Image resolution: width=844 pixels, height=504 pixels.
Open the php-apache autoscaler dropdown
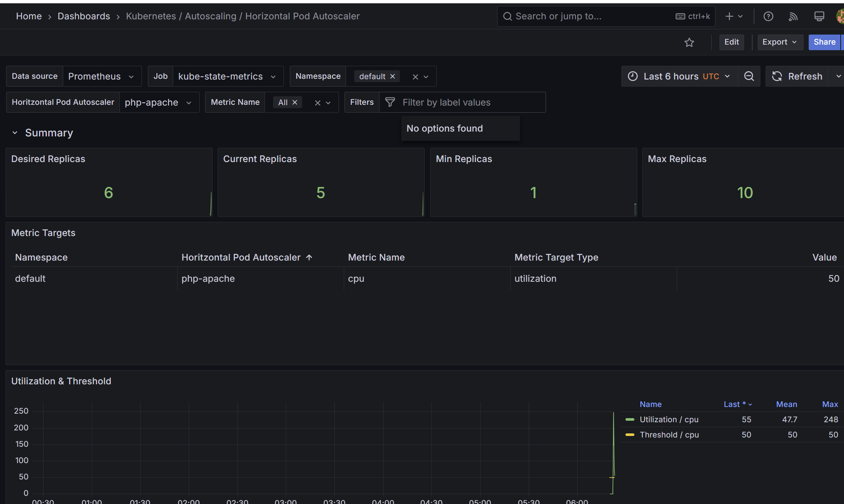coord(159,102)
